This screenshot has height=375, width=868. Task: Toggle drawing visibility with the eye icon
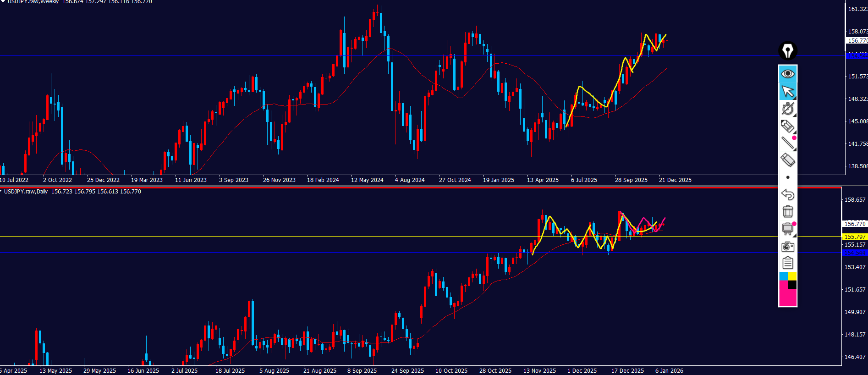click(787, 74)
